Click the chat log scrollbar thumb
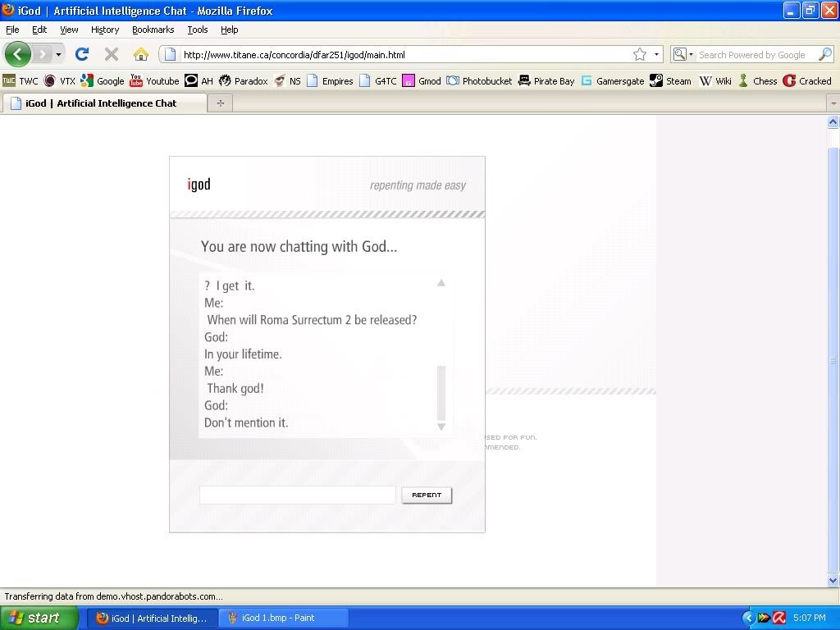Viewport: 840px width, 630px height. click(441, 392)
